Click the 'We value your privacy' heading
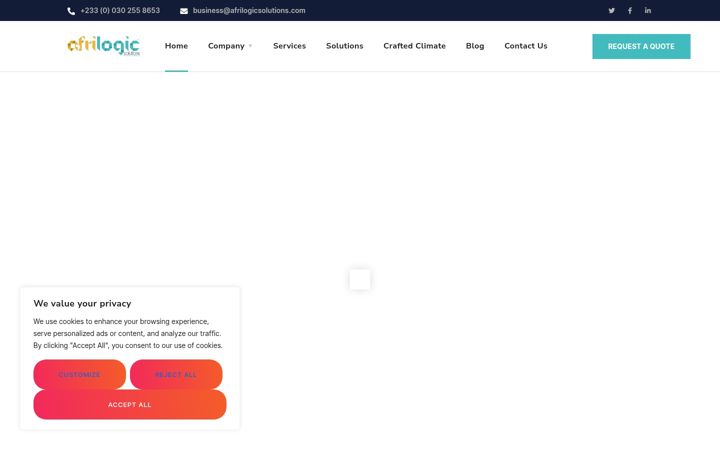Viewport: 720px width, 450px height. click(82, 304)
